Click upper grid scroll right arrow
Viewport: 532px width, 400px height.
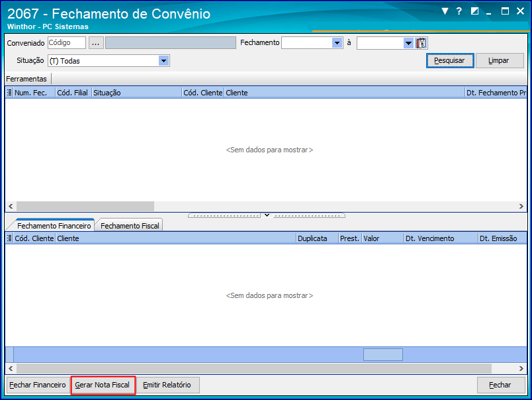coord(521,206)
